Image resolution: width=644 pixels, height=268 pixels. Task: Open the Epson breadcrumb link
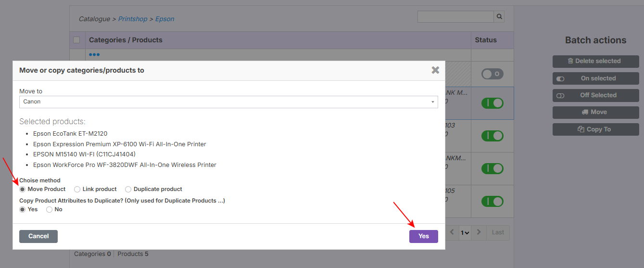(165, 19)
